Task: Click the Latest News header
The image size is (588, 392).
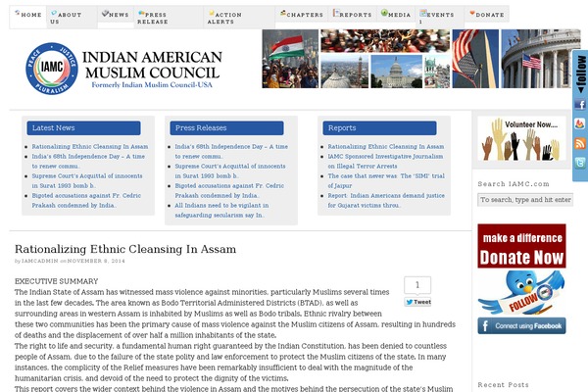Action: (x=83, y=128)
